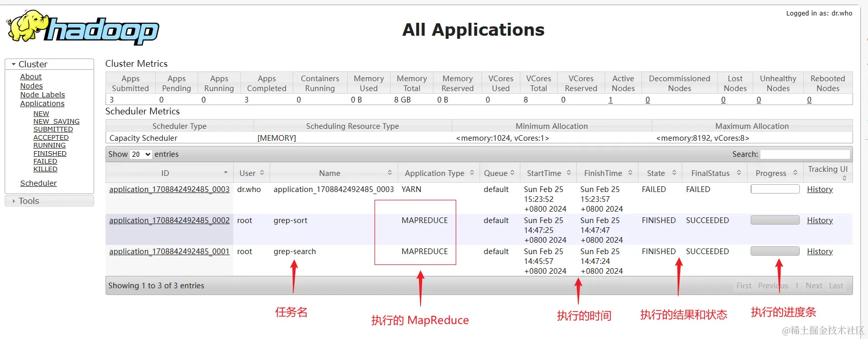
Task: Click dr.who user cell
Action: [249, 189]
